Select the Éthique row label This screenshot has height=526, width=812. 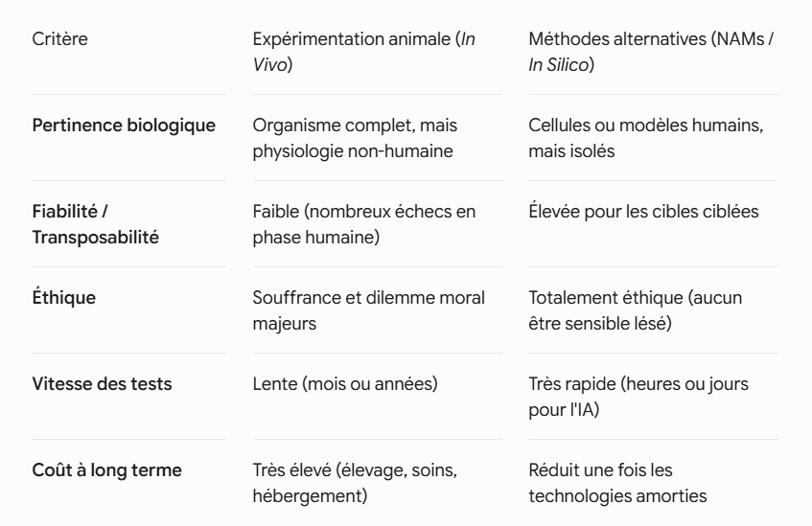tap(63, 297)
